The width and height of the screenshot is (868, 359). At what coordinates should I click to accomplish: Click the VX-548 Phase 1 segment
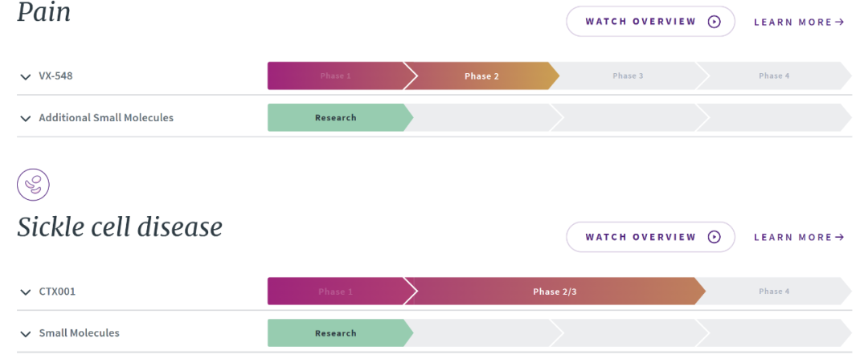[x=335, y=76]
